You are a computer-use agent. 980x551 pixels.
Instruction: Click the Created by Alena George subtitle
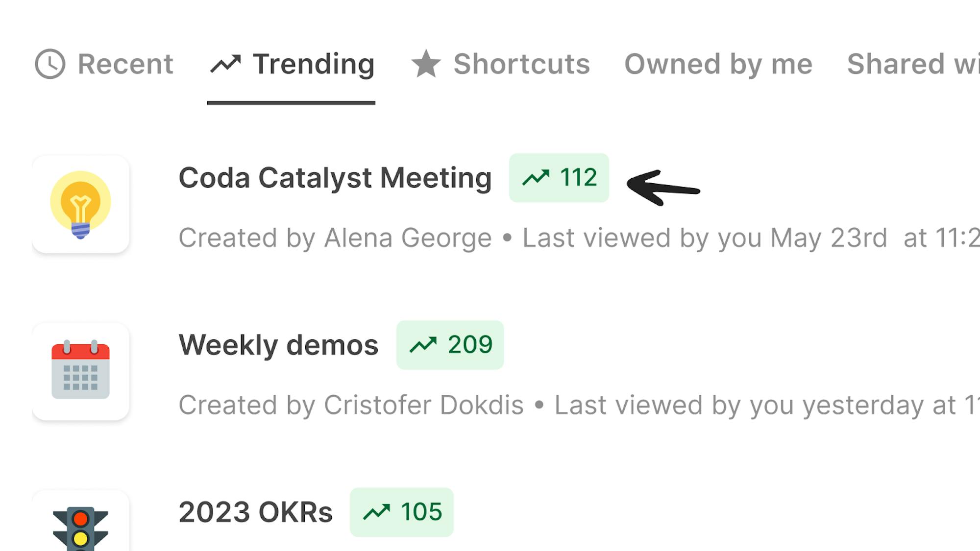pyautogui.click(x=335, y=238)
